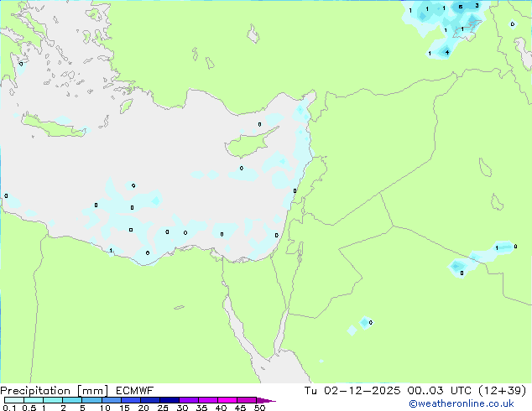Image resolution: width=532 pixels, height=411 pixels.
Task: Click the legend label '0.5'
Action: point(29,408)
